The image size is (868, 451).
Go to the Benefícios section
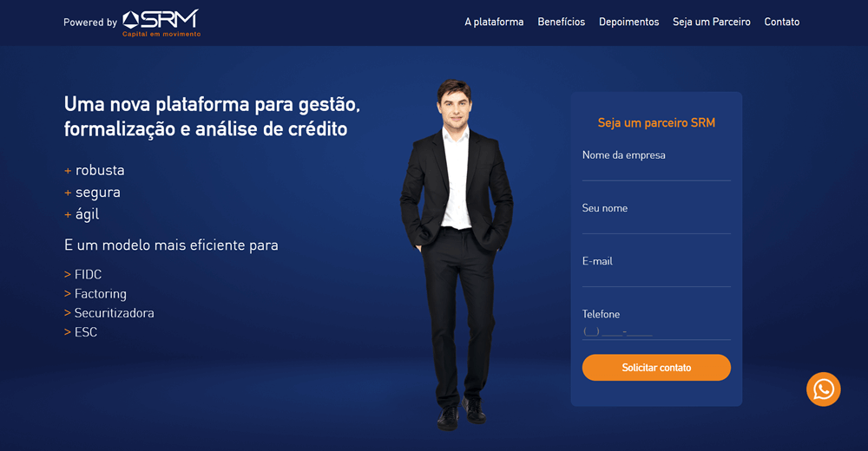pos(561,23)
